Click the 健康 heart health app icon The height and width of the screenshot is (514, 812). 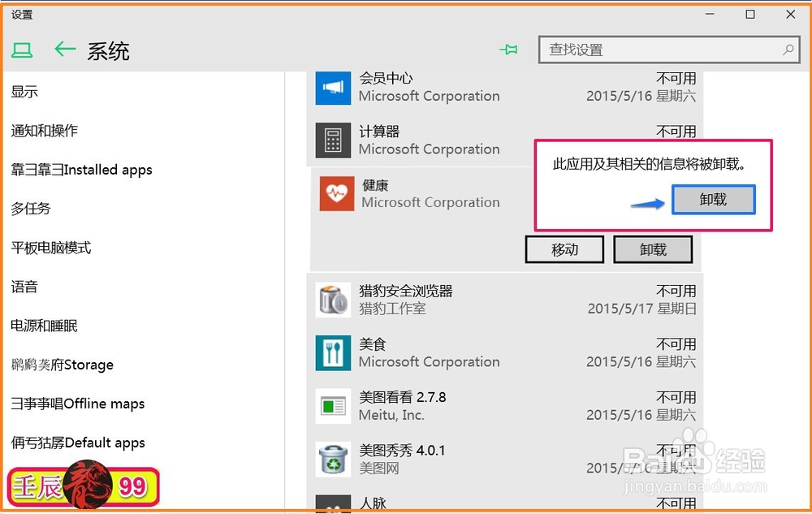coord(334,193)
